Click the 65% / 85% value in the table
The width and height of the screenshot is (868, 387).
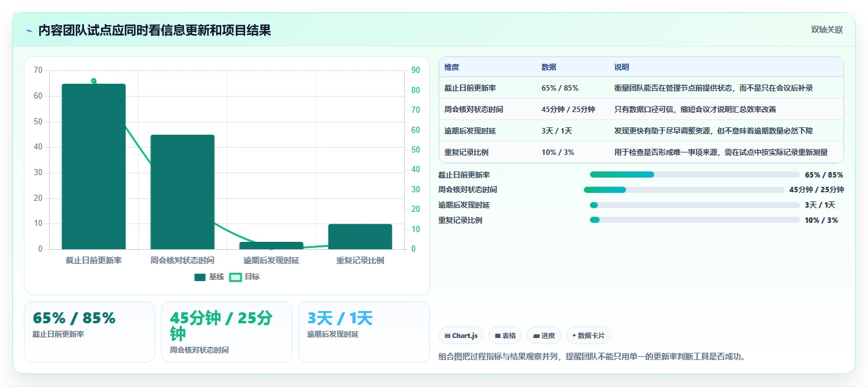point(560,88)
